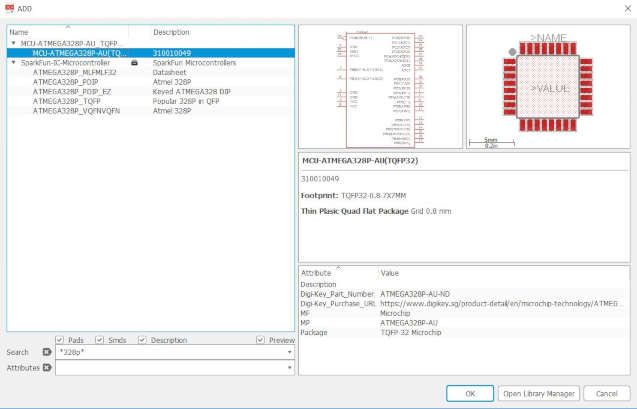
Task: Click the ATMEGA328P-AU-ND value
Action: point(415,294)
